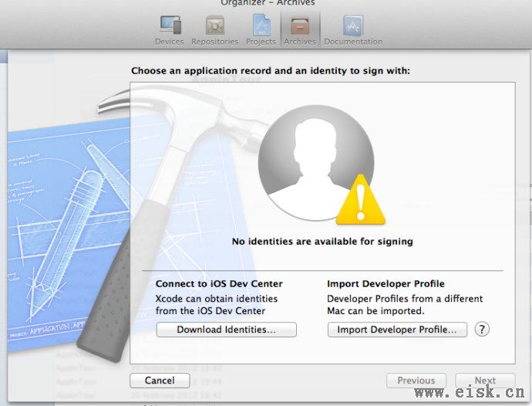Select the Archives toolbar icon

(300, 25)
